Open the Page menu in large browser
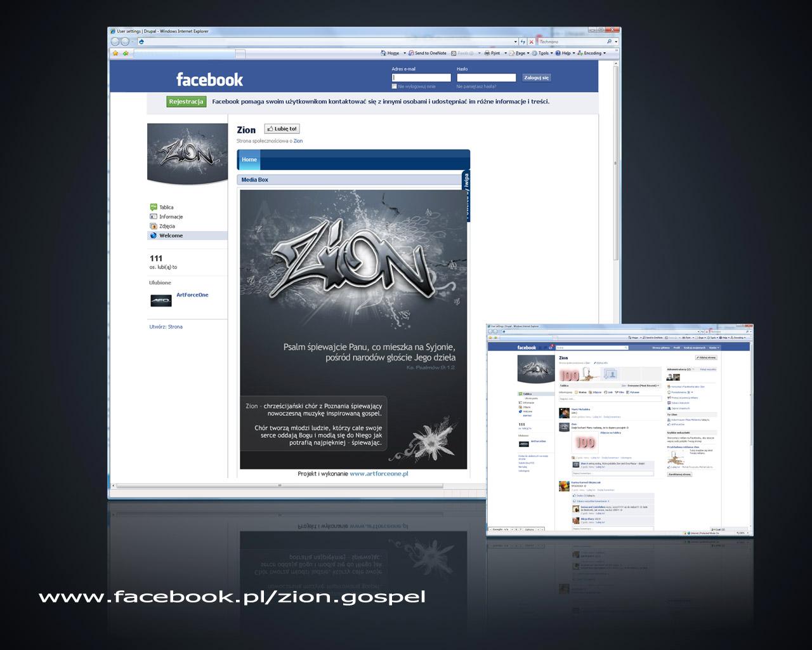Image resolution: width=812 pixels, height=650 pixels. pos(519,53)
